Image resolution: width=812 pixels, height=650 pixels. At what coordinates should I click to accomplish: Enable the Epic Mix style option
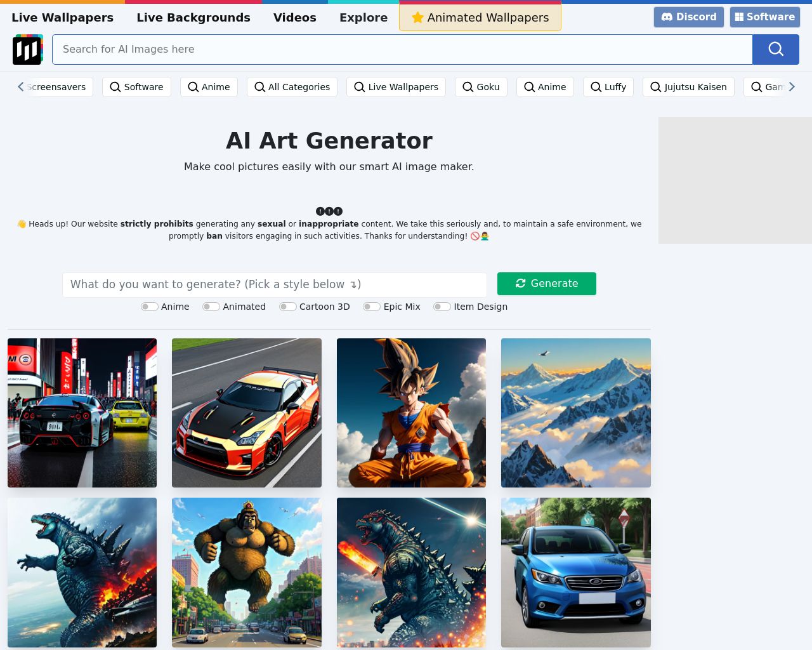pos(372,307)
